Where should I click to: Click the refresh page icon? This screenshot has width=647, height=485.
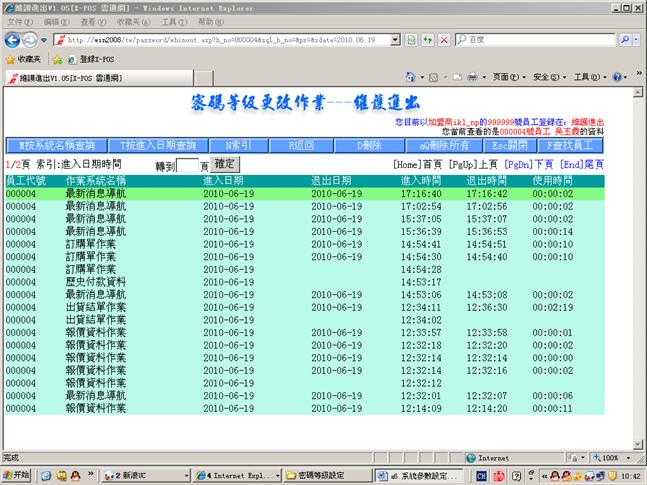point(428,40)
